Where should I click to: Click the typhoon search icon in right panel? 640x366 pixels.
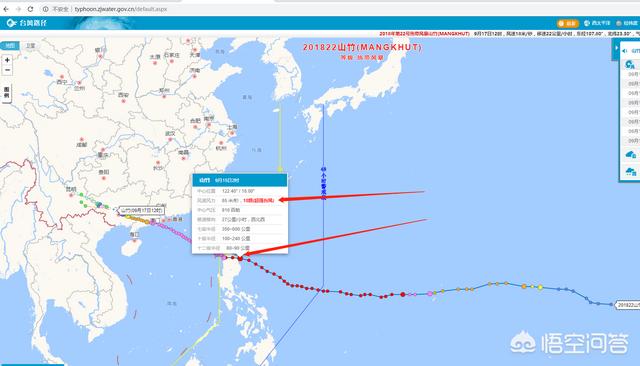pyautogui.click(x=630, y=64)
